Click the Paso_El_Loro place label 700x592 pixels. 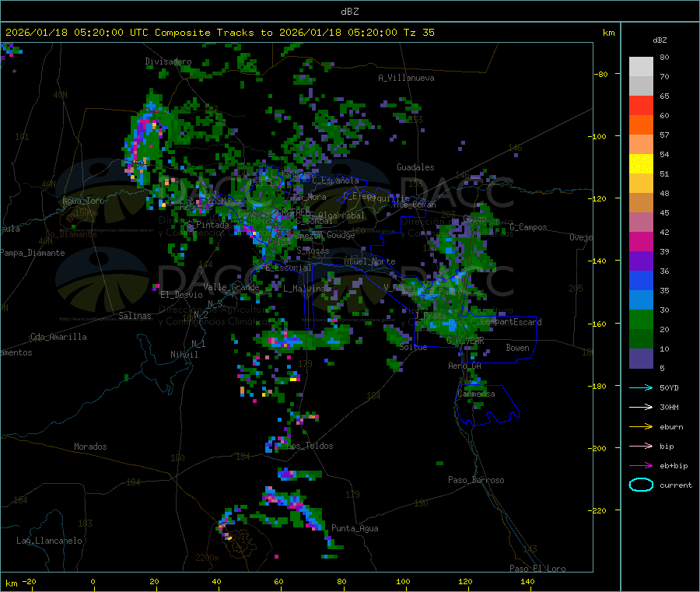click(x=537, y=569)
